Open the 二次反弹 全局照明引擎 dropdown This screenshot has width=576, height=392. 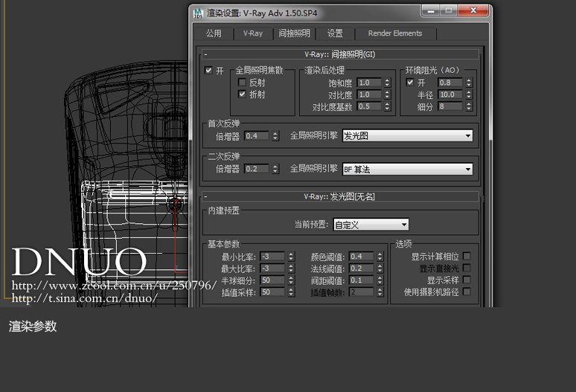(407, 169)
